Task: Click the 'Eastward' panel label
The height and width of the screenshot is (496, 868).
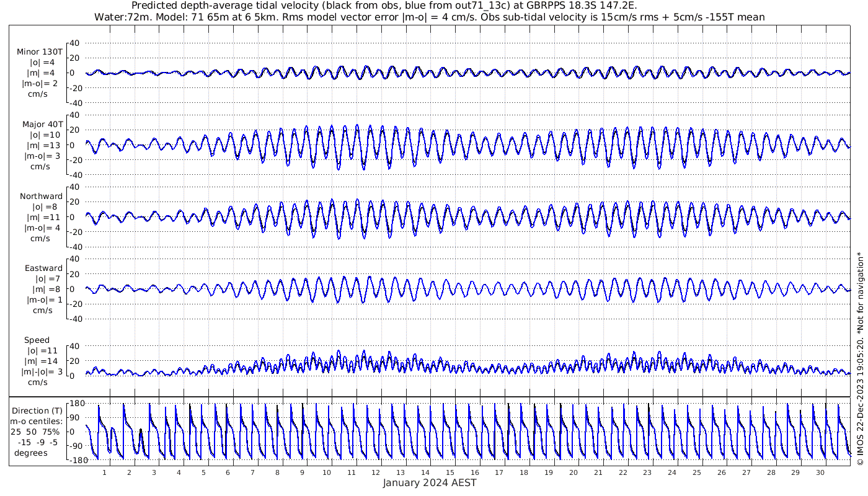Action: click(43, 268)
